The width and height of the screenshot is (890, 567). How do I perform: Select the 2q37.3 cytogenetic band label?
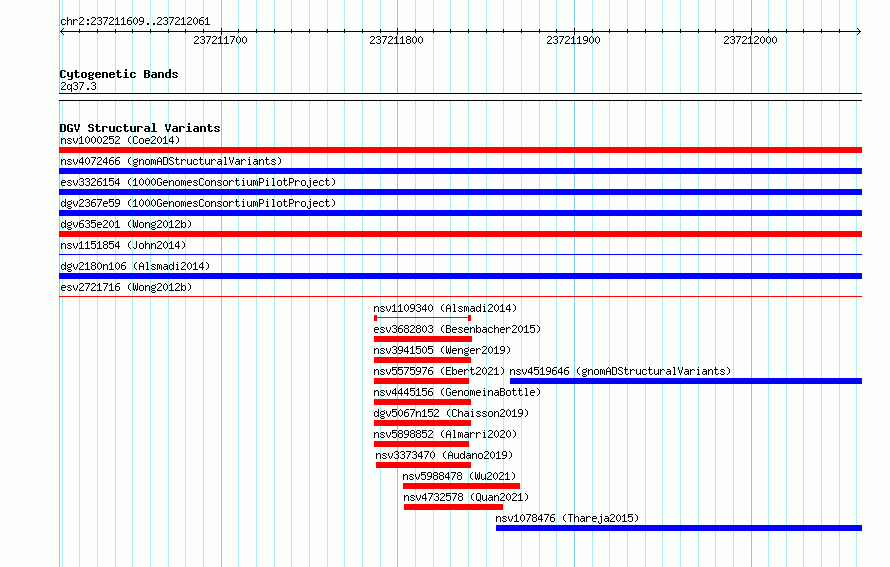pos(78,86)
